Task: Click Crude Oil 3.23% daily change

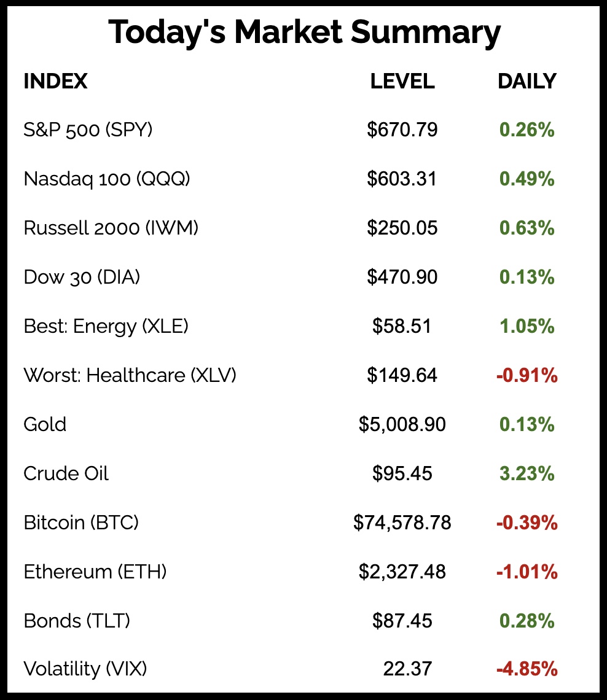Action: coord(527,473)
